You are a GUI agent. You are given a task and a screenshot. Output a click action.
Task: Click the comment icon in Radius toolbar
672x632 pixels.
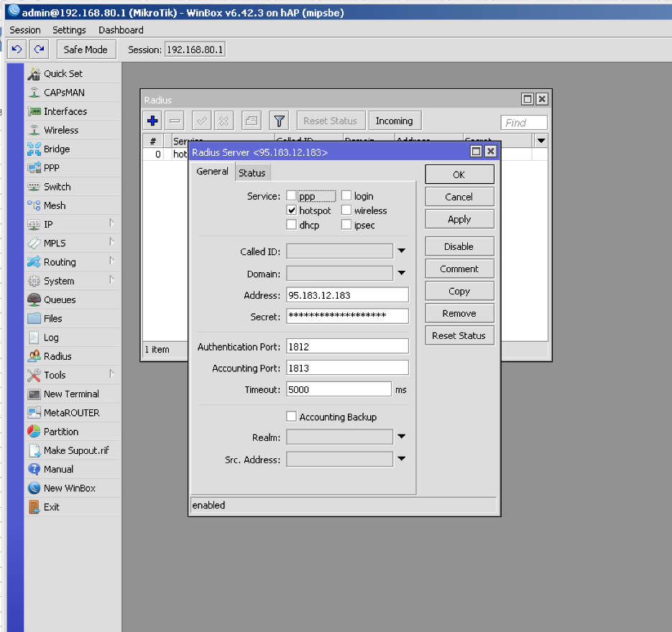click(x=252, y=121)
